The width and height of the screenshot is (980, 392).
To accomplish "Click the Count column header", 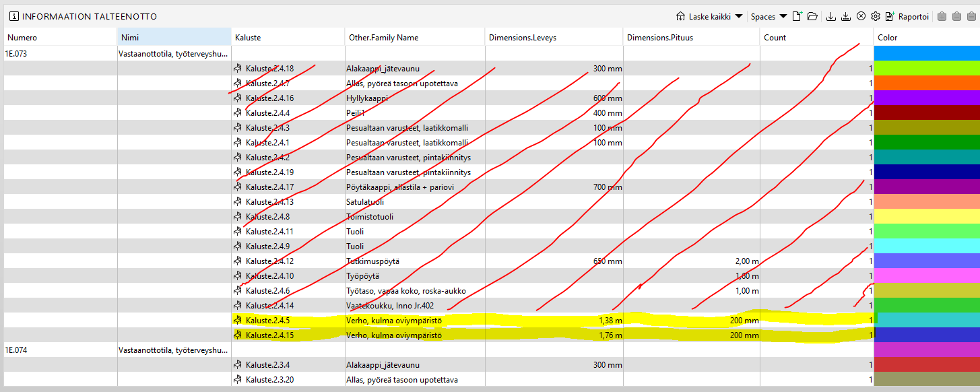I will pos(817,38).
